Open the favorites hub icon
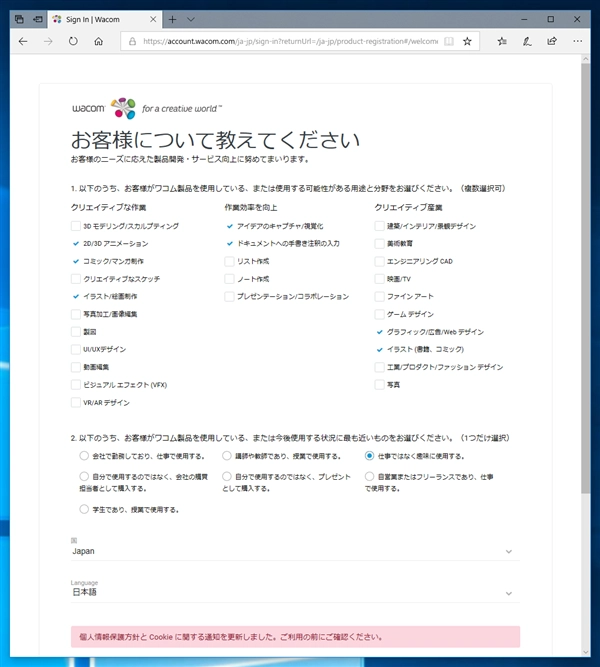The height and width of the screenshot is (667, 600). coord(502,41)
